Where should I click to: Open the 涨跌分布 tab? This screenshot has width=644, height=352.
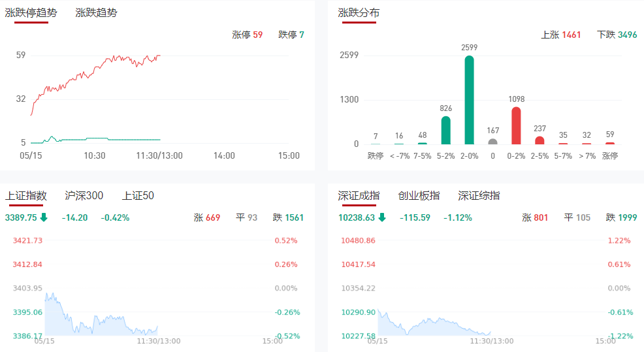click(x=359, y=12)
